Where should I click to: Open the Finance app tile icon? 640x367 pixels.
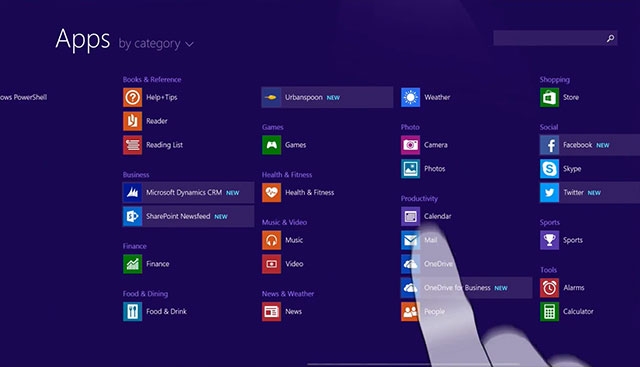(x=133, y=264)
